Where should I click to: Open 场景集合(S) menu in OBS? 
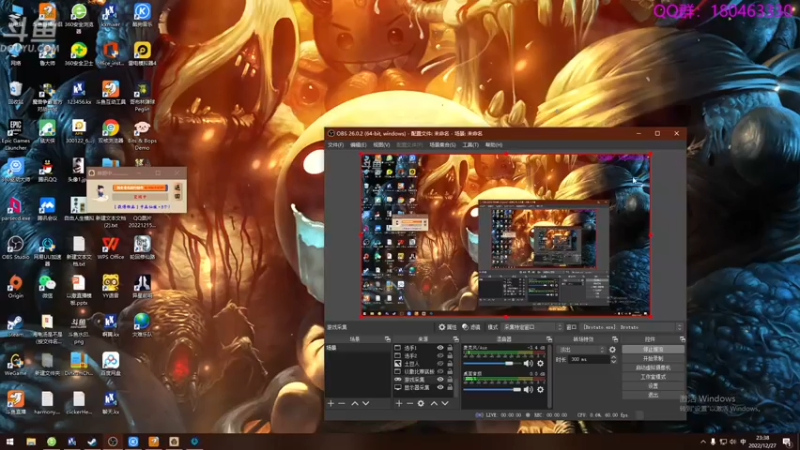(442, 145)
